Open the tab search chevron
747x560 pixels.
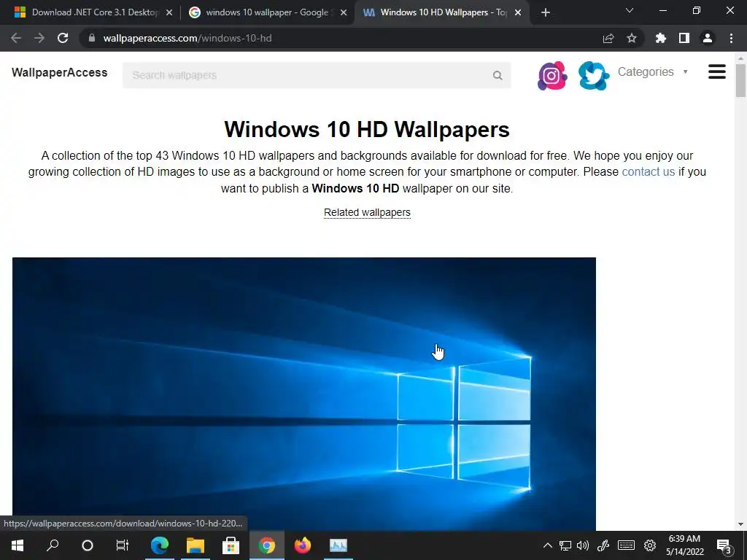point(630,10)
